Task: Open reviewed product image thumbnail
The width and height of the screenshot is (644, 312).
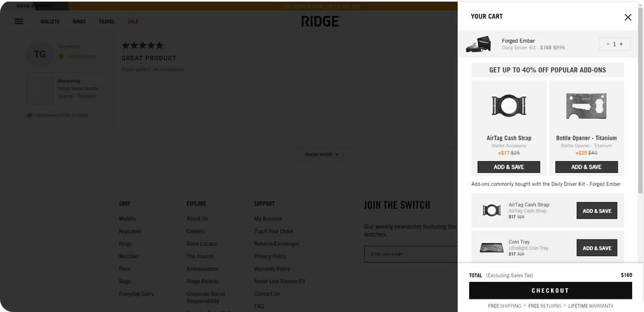Action: (40, 91)
